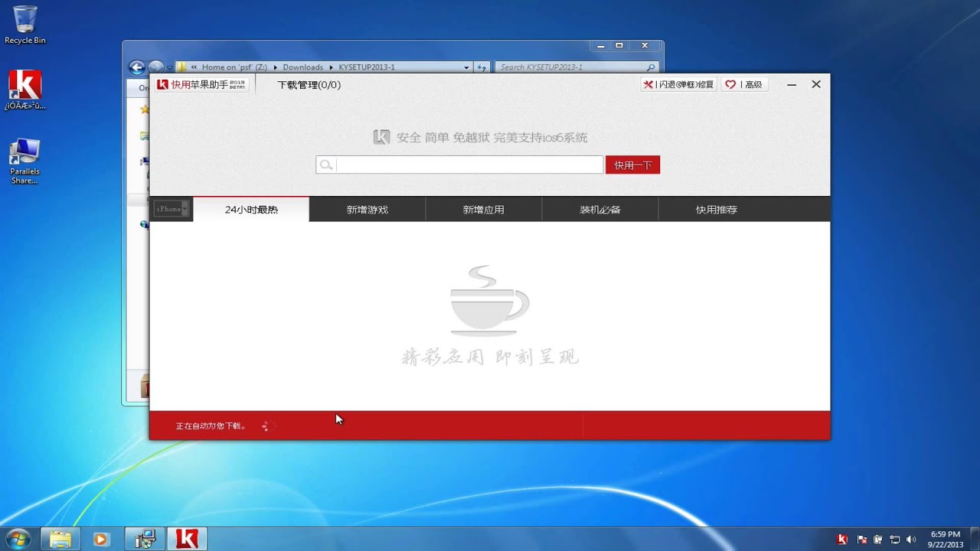Click the red K app taskbar button

(187, 539)
